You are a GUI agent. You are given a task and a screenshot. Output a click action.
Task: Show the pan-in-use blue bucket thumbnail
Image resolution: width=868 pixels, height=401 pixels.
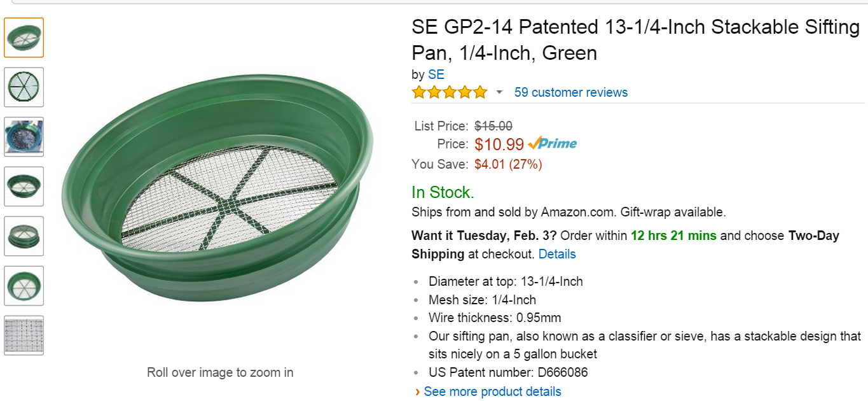24,137
